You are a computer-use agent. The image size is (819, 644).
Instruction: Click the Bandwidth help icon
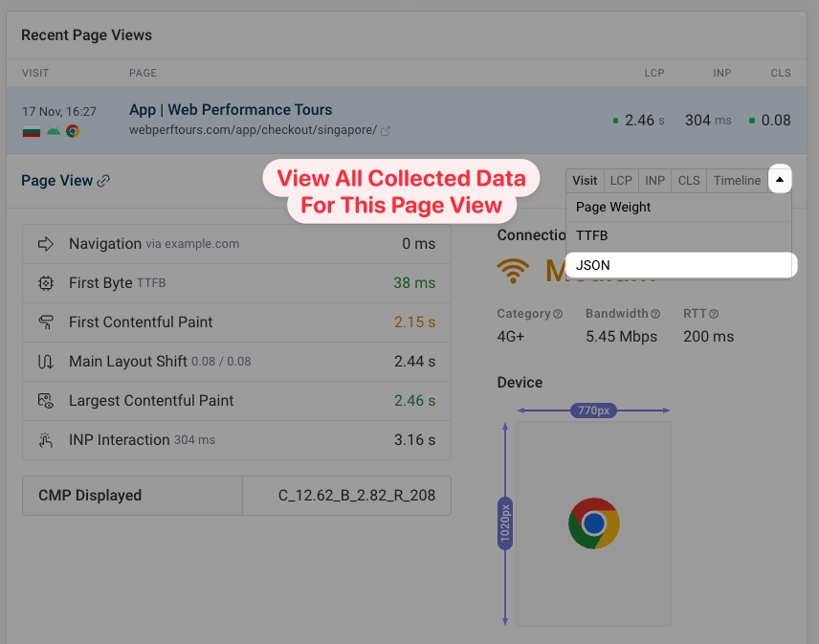[x=655, y=314]
